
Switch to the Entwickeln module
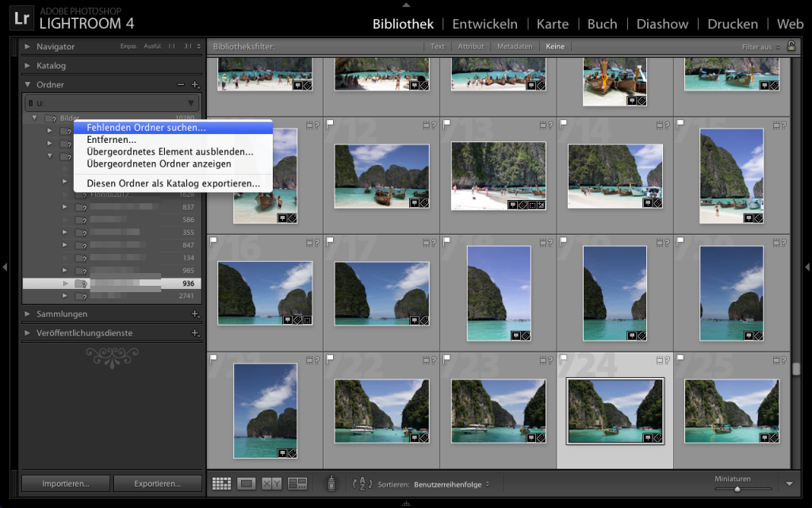tap(485, 24)
